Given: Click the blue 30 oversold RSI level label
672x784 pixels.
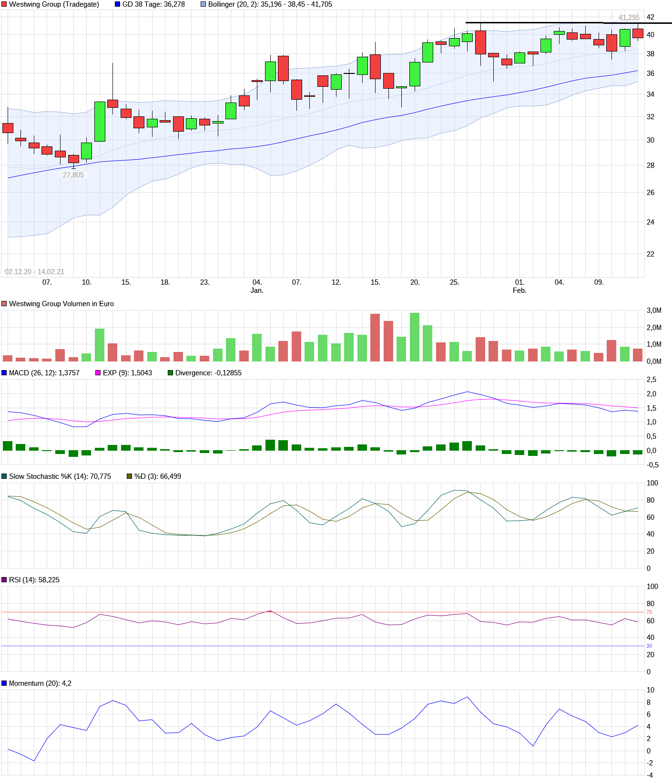Looking at the screenshot, I should 649,646.
